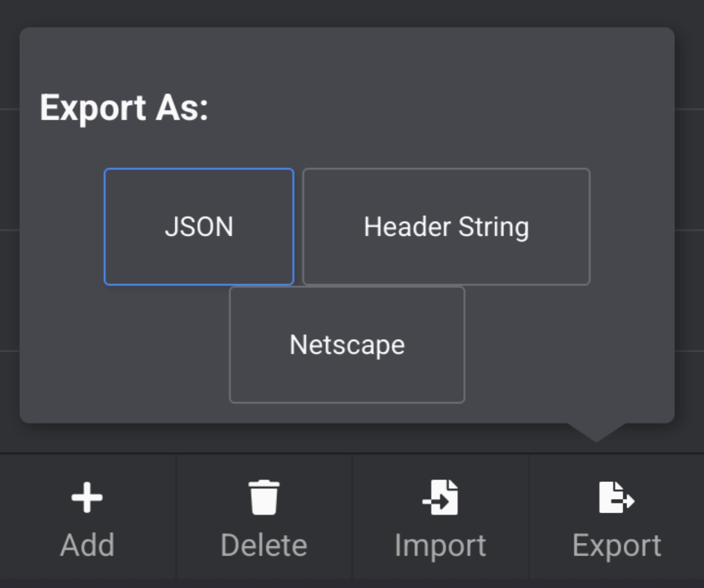Click the plus icon above Add
This screenshot has width=704, height=588.
(87, 497)
